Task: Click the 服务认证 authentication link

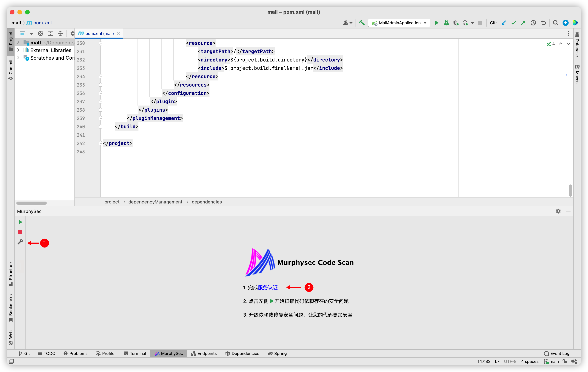Action: (x=268, y=288)
